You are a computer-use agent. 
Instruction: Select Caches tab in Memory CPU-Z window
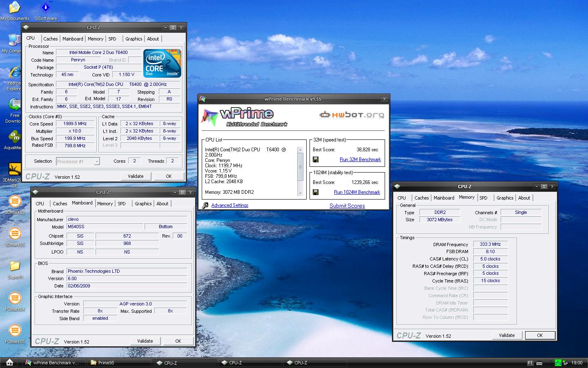422,198
